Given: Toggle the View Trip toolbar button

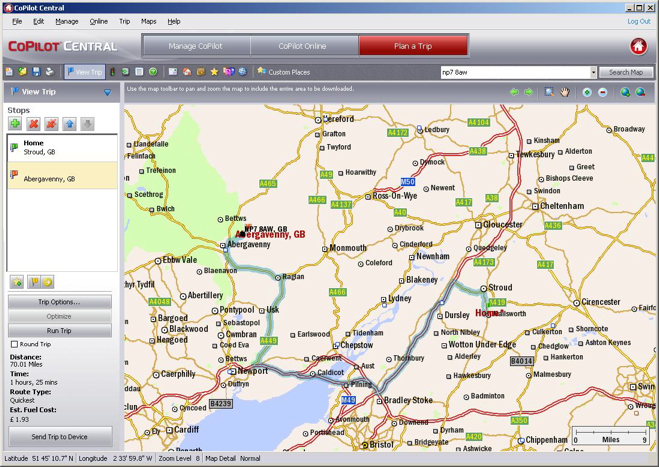Looking at the screenshot, I should [84, 72].
